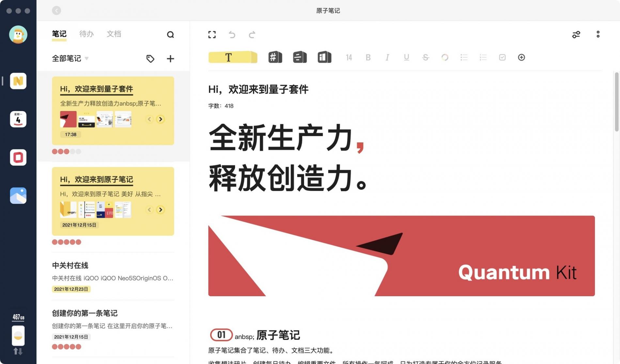Open the more options three-dot menu
Screen dimensions: 620x364
[598, 34]
